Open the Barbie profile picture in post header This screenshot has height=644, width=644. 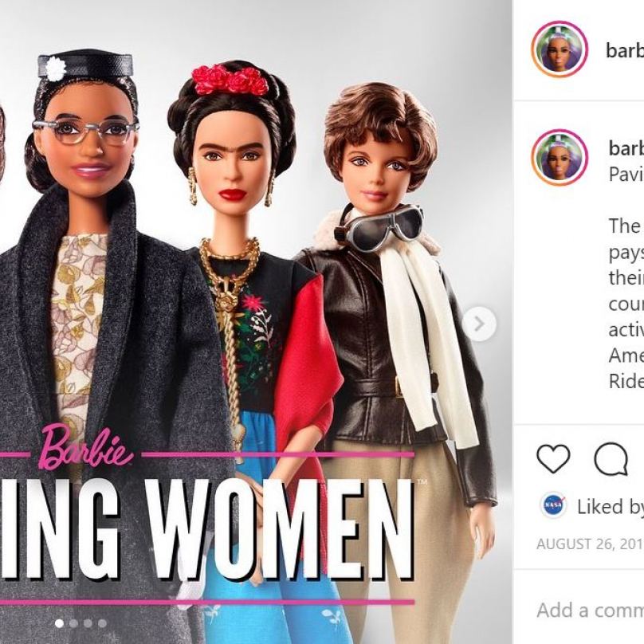[560, 49]
